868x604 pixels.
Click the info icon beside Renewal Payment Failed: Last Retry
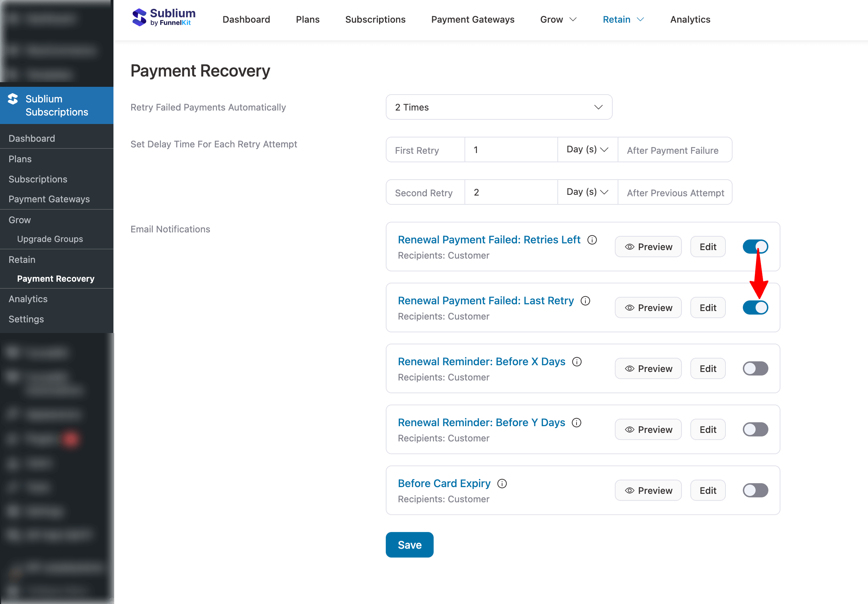[585, 301]
